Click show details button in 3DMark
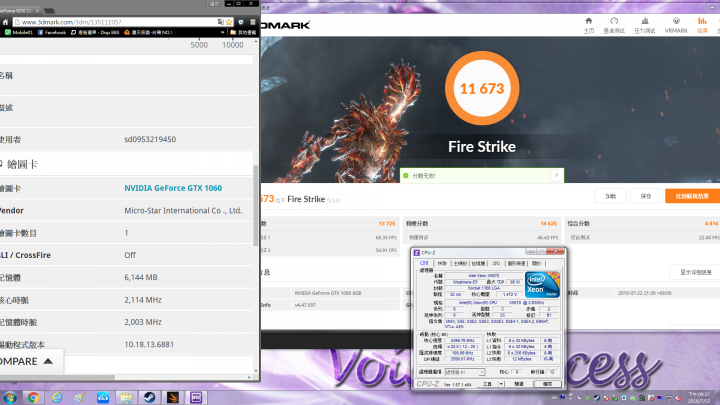 point(696,272)
